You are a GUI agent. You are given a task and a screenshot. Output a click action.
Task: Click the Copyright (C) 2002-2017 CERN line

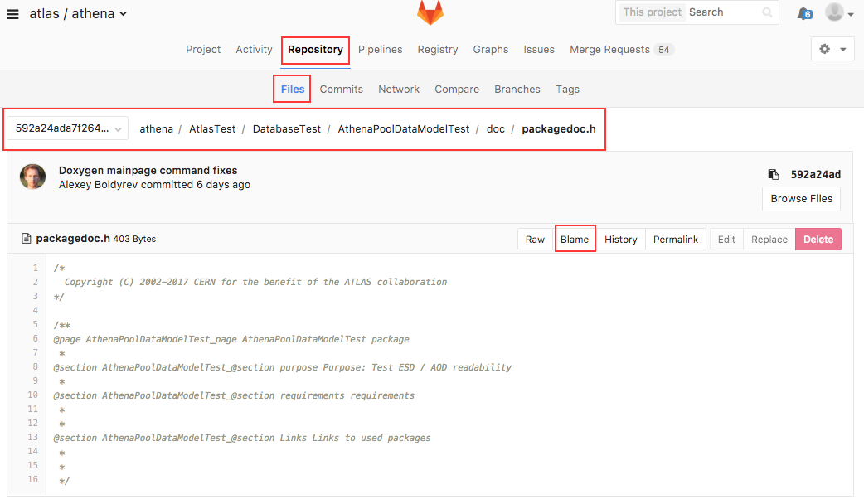click(255, 282)
